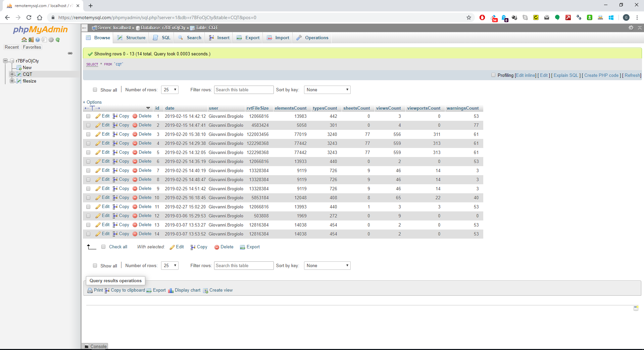Tick the Check all checkbox

click(x=103, y=247)
